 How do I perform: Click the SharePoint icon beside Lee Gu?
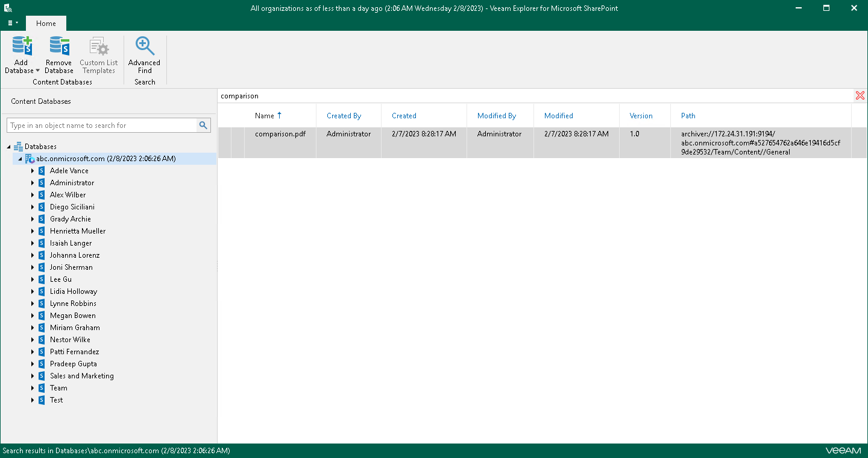pyautogui.click(x=42, y=279)
